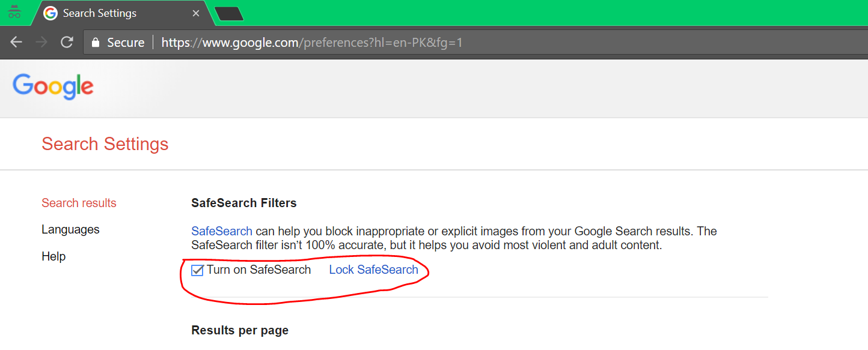Click the Google logo
Image resolution: width=868 pixels, height=350 pixels.
[x=53, y=86]
